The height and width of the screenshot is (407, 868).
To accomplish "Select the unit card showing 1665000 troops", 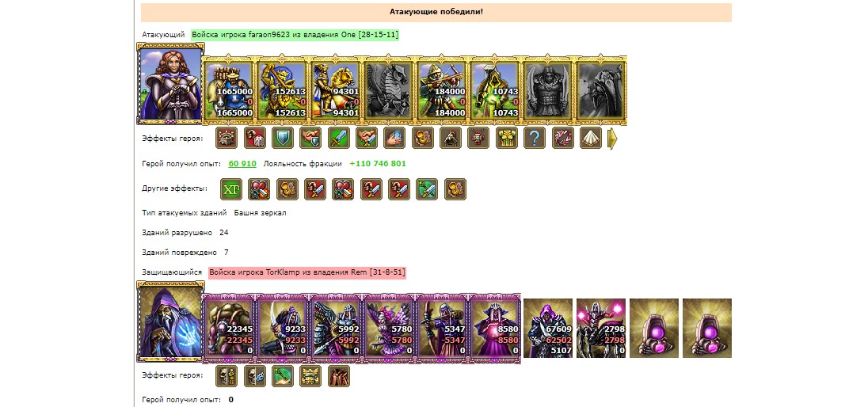I will pyautogui.click(x=229, y=89).
